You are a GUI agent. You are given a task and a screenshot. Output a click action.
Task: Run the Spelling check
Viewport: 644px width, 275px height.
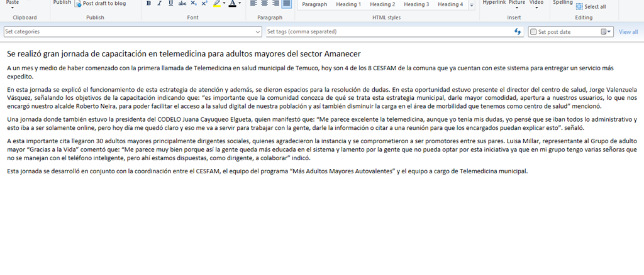tap(562, 3)
